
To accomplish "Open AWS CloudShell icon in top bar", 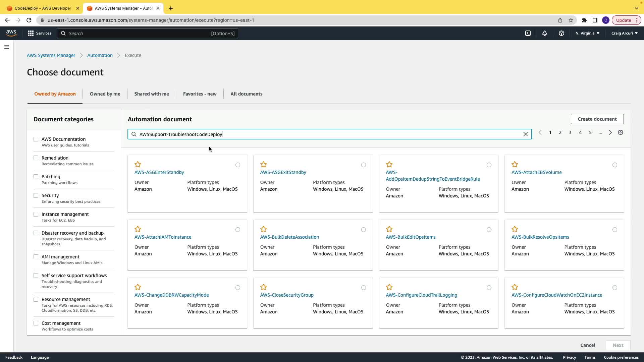I will tap(528, 33).
